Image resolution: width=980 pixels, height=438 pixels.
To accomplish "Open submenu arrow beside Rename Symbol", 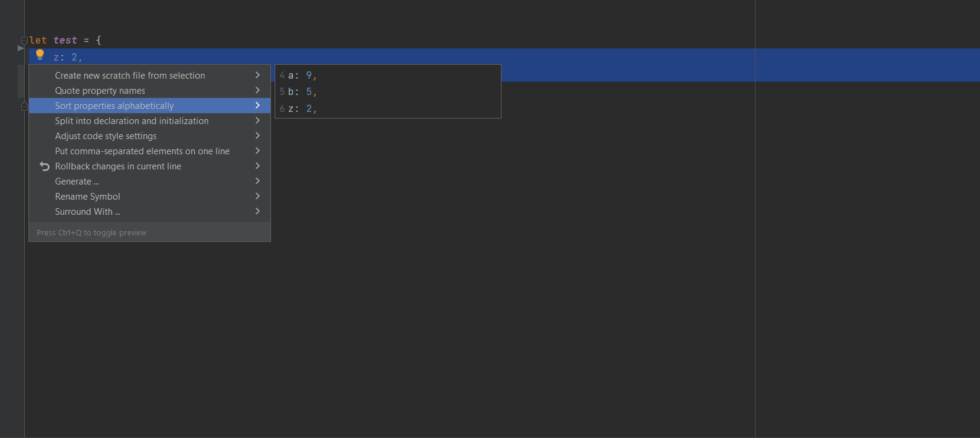I will click(x=258, y=196).
